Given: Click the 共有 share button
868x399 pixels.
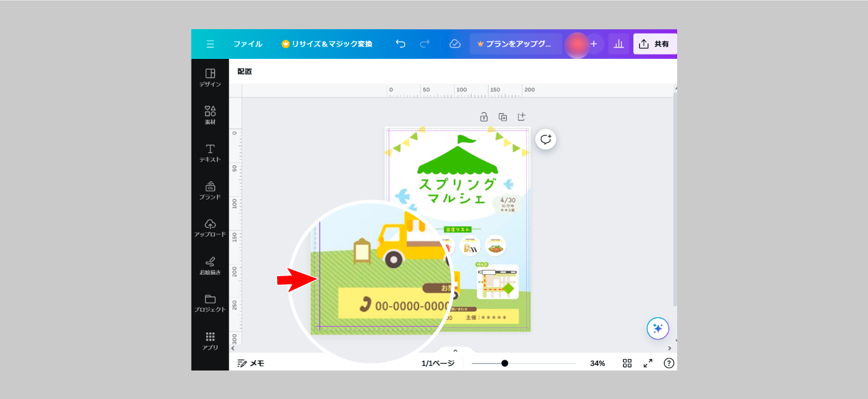Looking at the screenshot, I should [x=655, y=44].
